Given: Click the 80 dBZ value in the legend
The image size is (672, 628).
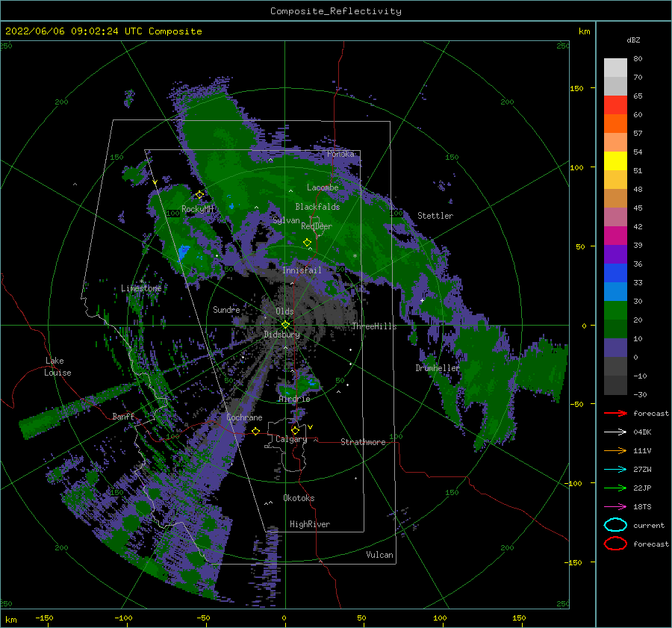Looking at the screenshot, I should 638,59.
